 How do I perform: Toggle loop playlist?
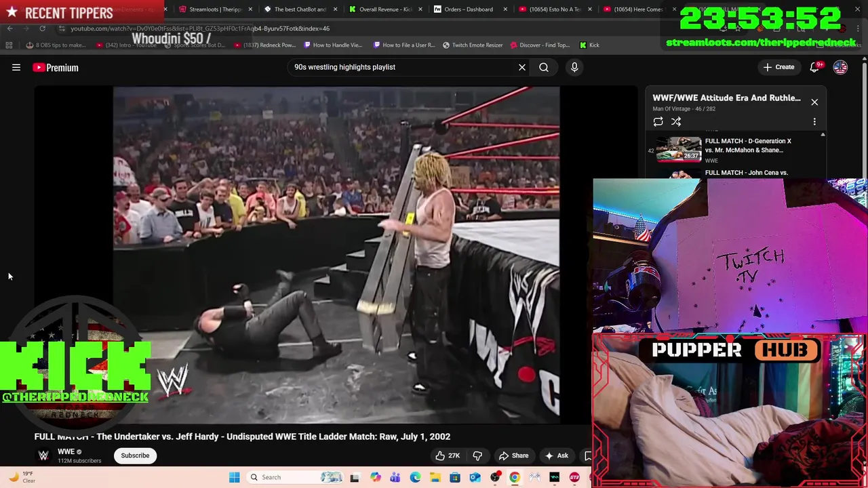658,121
